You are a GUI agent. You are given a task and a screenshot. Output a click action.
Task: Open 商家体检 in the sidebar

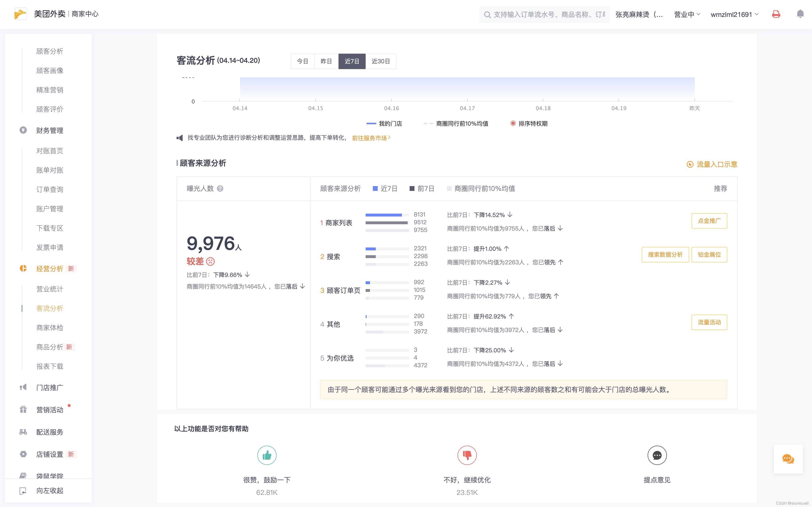tap(50, 328)
